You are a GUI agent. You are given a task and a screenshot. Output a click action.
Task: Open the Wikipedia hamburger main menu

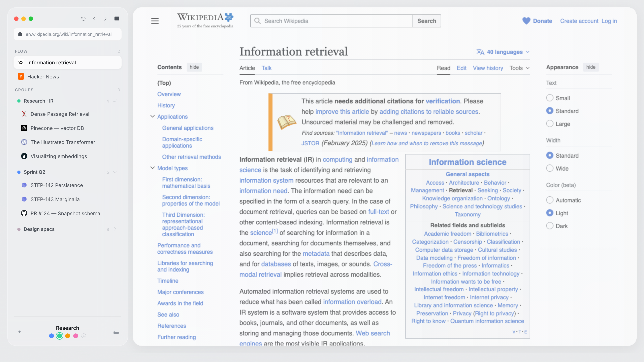155,21
